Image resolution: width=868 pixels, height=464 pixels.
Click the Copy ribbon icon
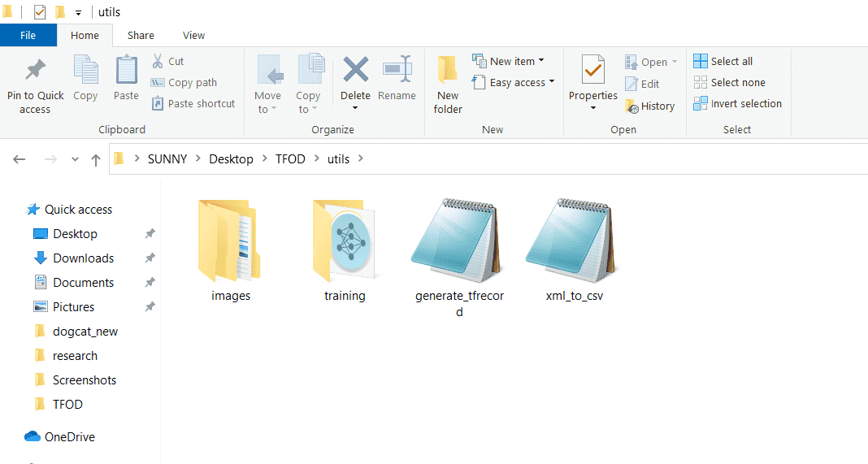(x=86, y=70)
